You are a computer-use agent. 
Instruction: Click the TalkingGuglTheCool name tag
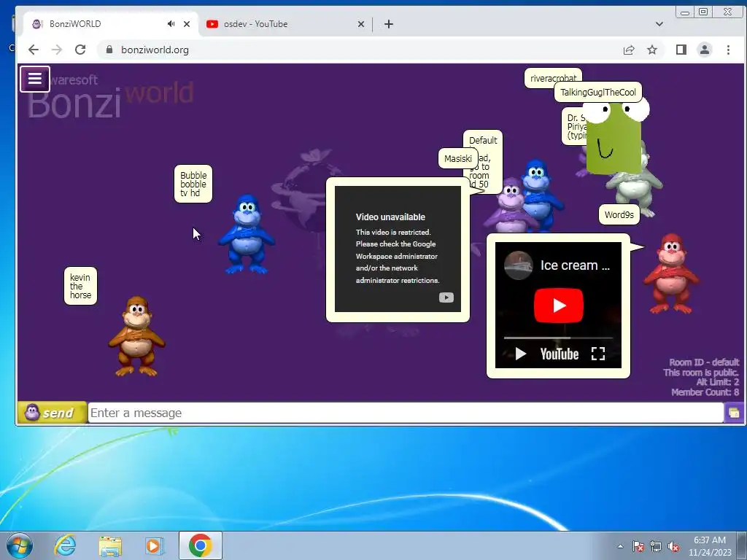(598, 93)
